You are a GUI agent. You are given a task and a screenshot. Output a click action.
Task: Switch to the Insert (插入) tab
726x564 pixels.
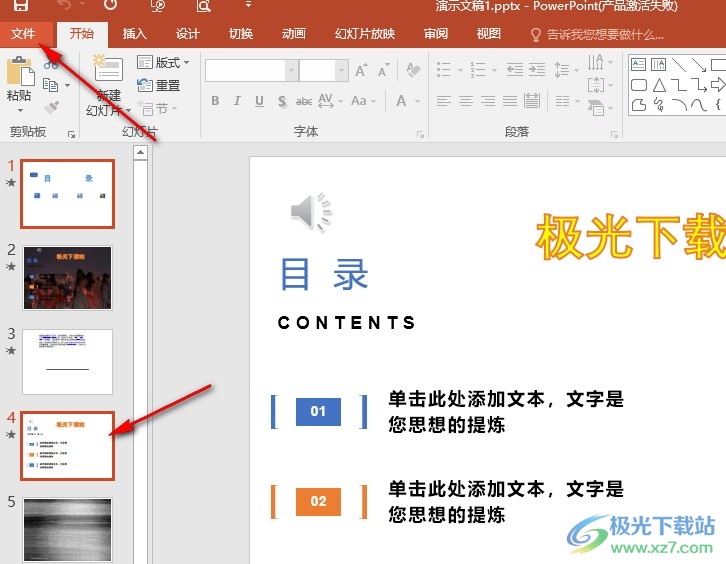click(134, 34)
